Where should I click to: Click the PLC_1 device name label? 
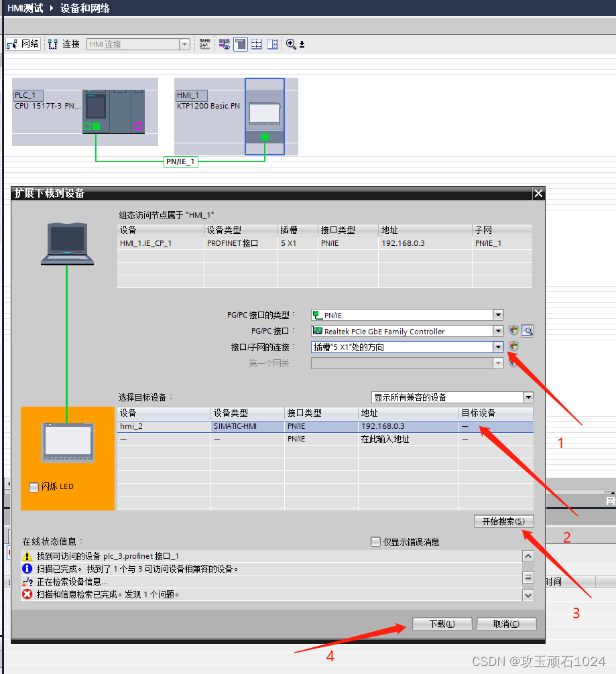28,95
